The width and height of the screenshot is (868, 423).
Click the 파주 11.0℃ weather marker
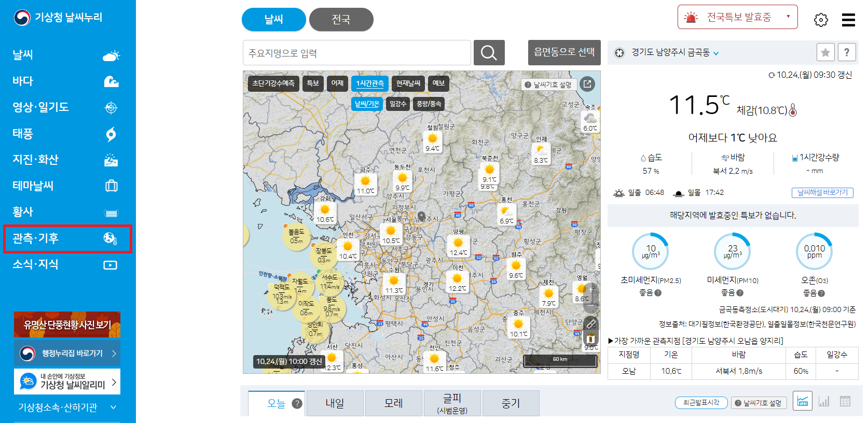click(x=365, y=184)
